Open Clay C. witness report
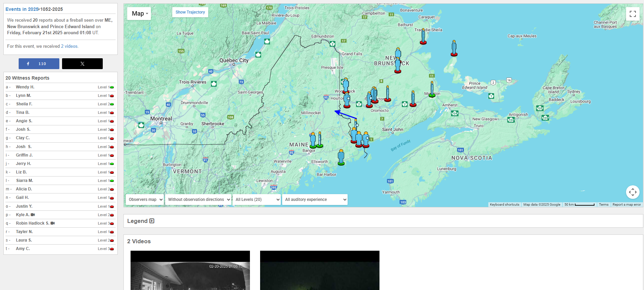The height and width of the screenshot is (290, 644). (23, 138)
